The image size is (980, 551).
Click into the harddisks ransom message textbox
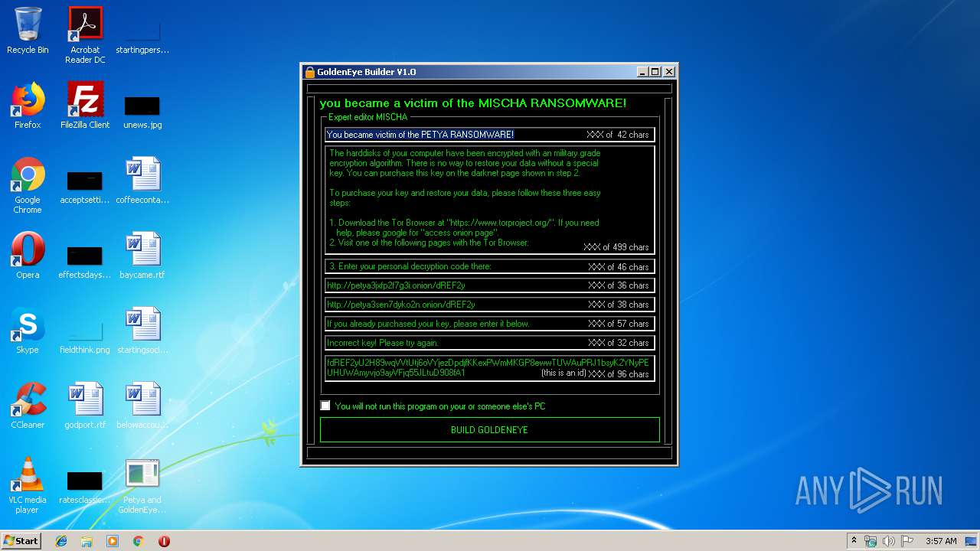point(489,200)
